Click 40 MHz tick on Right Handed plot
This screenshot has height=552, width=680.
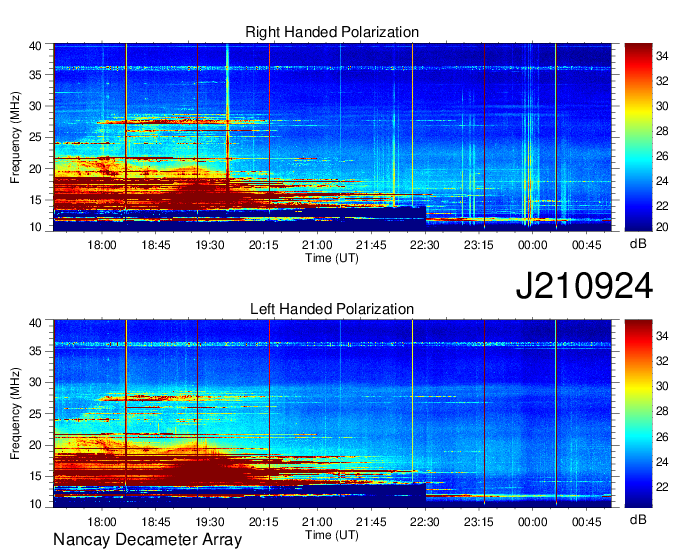click(x=35, y=46)
